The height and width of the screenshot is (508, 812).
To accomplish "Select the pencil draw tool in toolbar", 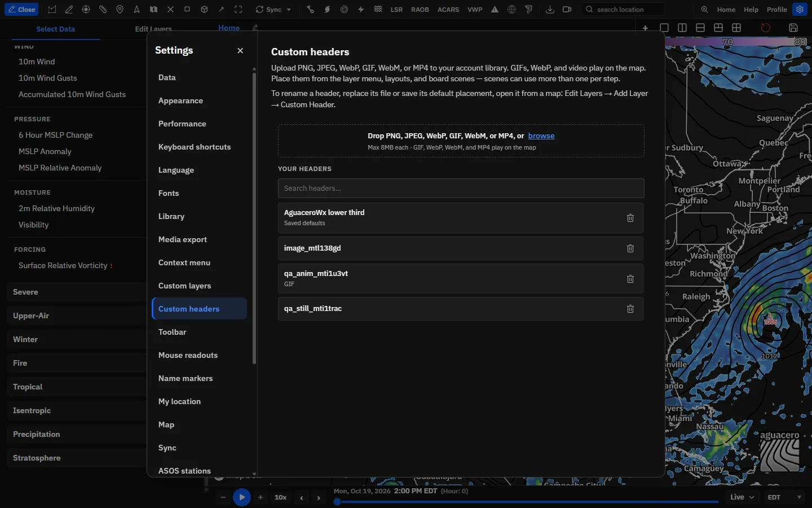I will point(69,10).
